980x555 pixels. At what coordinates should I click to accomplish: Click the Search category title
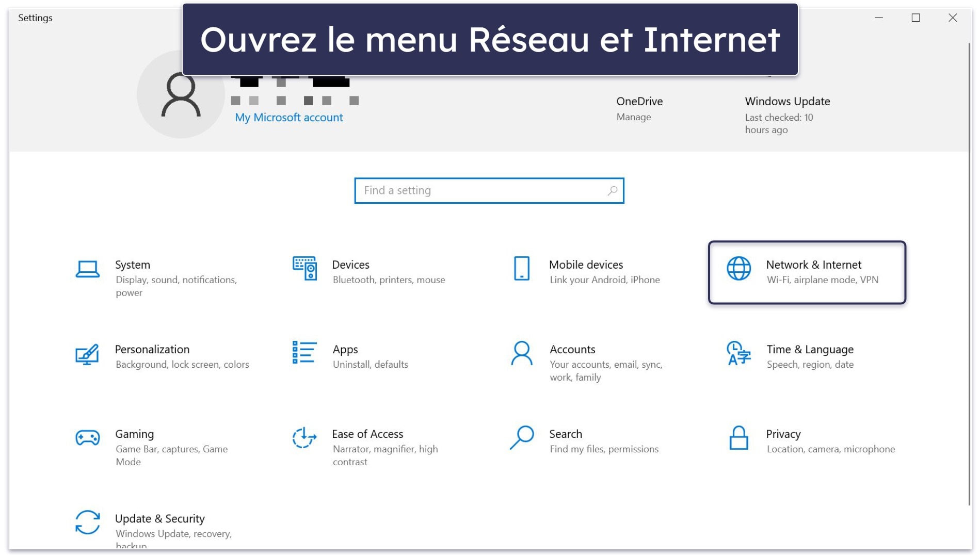(x=565, y=434)
